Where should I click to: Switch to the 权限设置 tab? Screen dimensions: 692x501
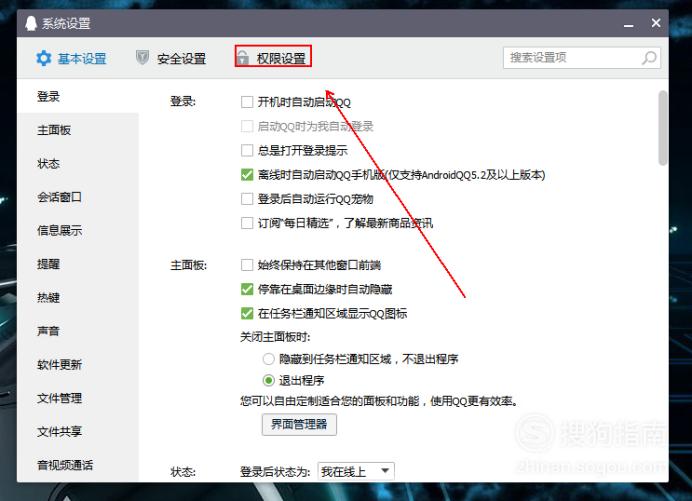pyautogui.click(x=273, y=57)
